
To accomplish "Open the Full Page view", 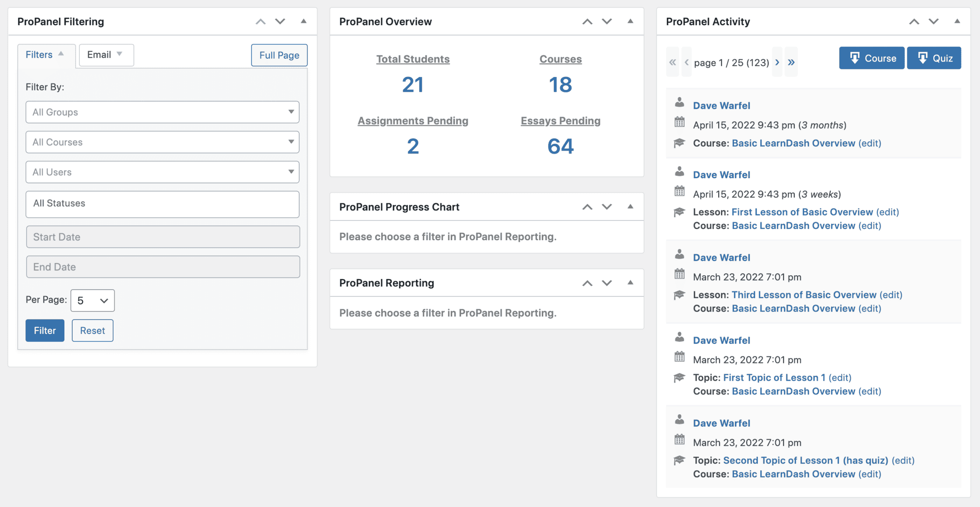I will (279, 55).
